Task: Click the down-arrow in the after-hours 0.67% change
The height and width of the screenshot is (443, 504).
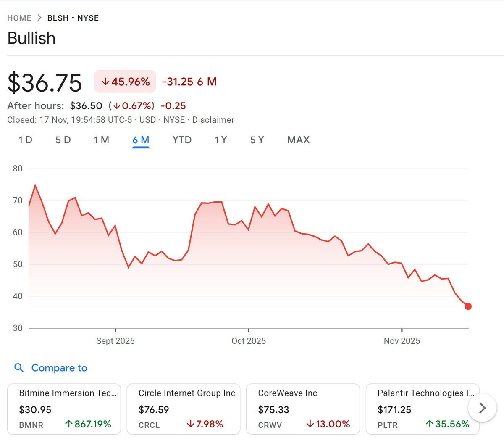Action: [116, 106]
